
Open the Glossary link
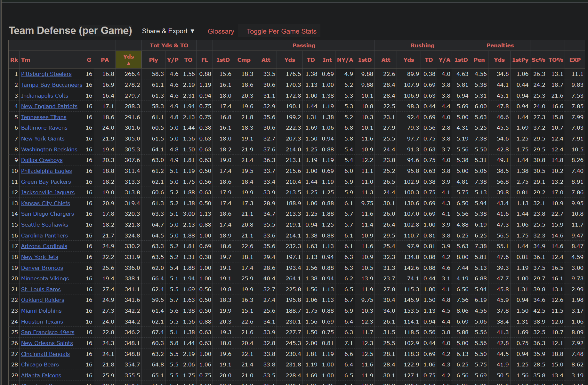(221, 31)
